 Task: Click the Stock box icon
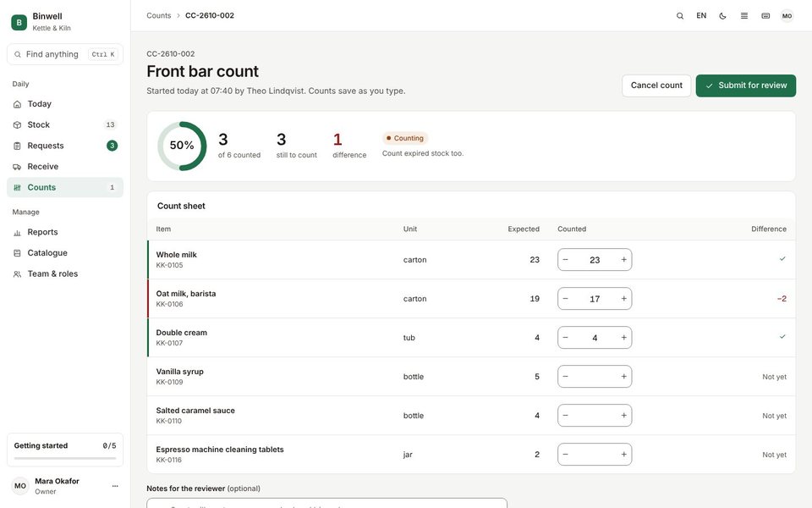(x=17, y=125)
